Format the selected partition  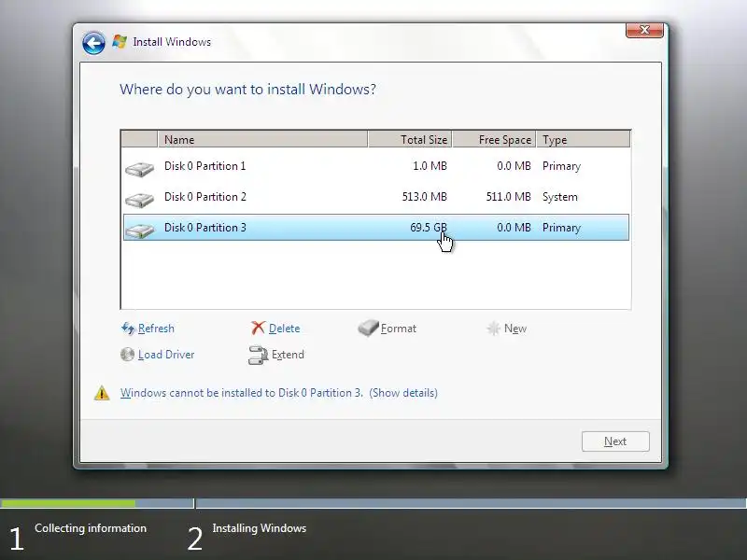tap(399, 329)
